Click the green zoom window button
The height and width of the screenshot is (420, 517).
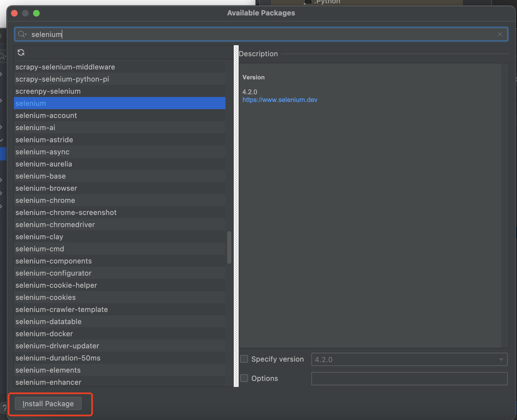coord(36,13)
